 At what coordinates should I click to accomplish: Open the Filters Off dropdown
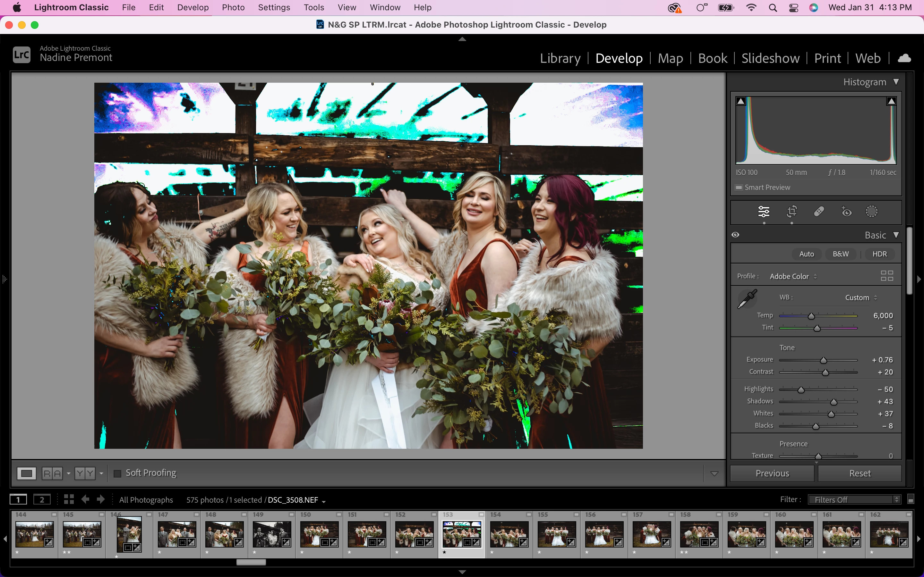[854, 499]
